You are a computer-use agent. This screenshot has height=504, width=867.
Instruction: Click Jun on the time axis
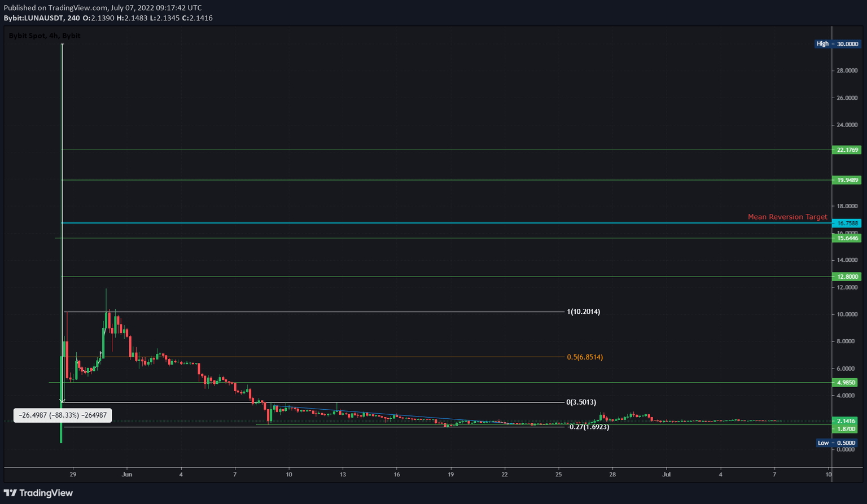(x=126, y=474)
